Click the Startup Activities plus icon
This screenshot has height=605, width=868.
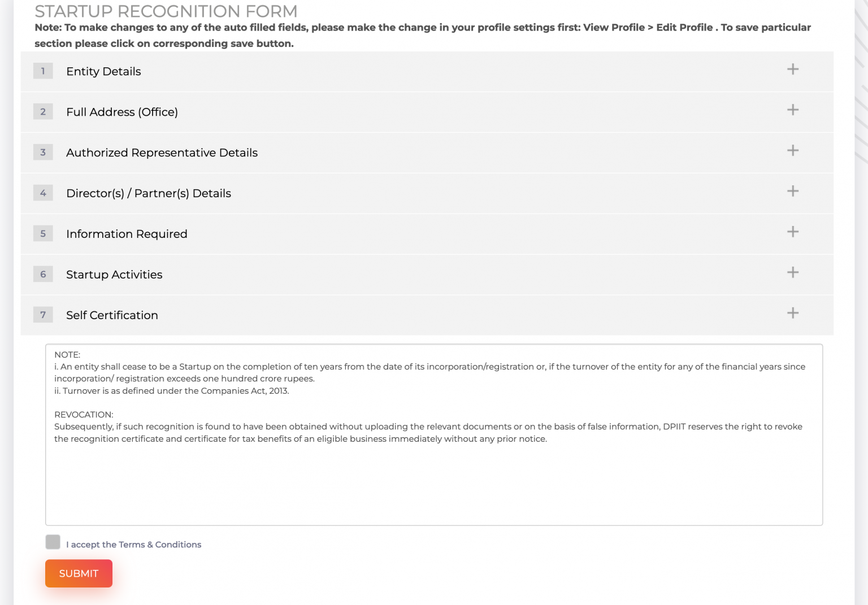click(x=793, y=273)
